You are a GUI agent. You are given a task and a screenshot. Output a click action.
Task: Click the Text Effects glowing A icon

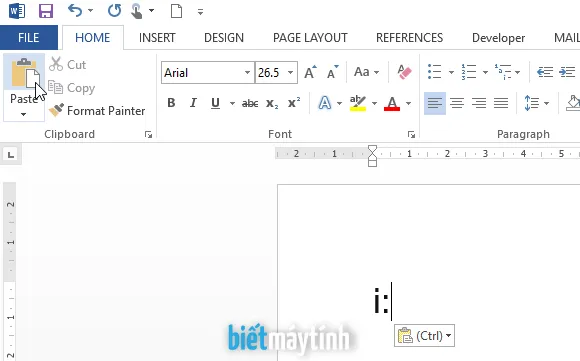[325, 103]
